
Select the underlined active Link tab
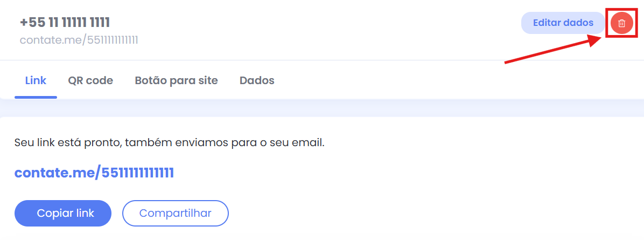[x=36, y=80]
